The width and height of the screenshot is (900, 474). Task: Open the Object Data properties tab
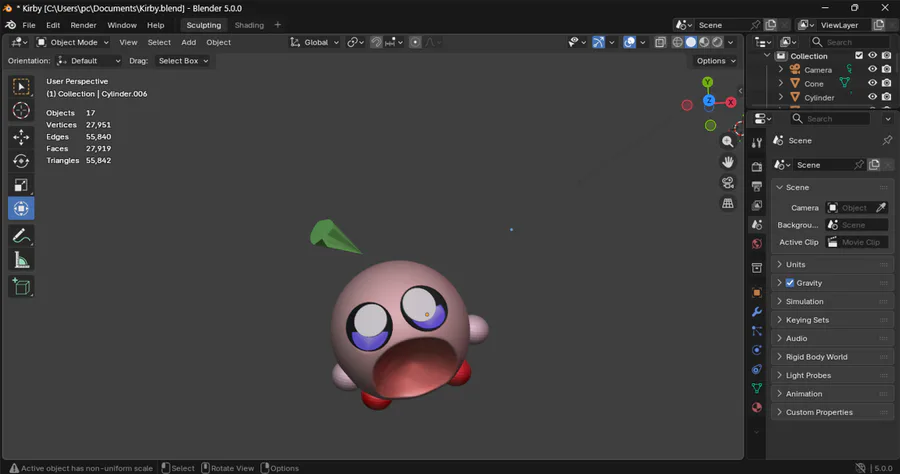tap(757, 388)
